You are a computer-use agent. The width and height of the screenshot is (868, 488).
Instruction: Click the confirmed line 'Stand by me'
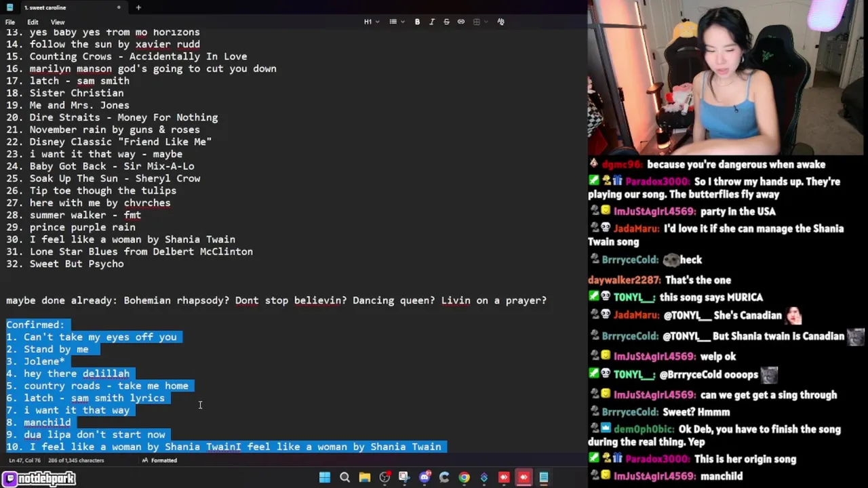coord(56,349)
